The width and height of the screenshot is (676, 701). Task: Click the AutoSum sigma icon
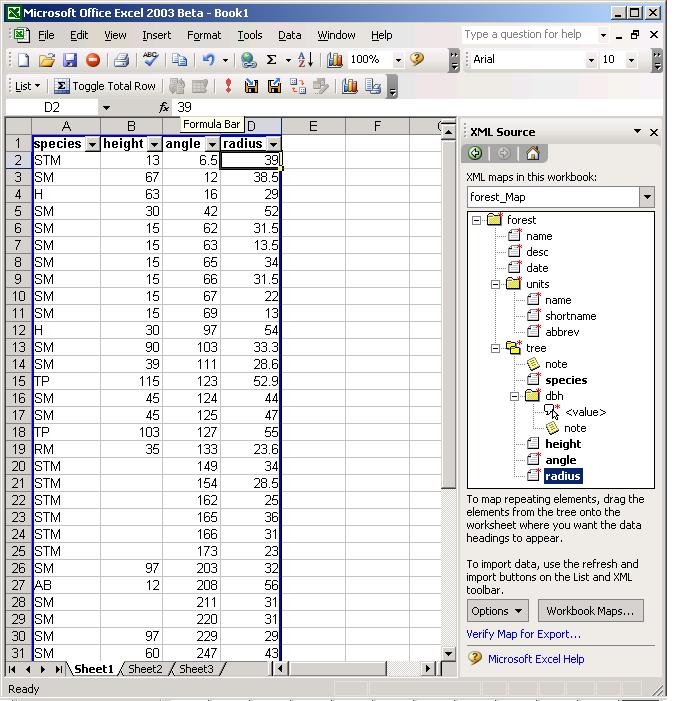tap(271, 61)
